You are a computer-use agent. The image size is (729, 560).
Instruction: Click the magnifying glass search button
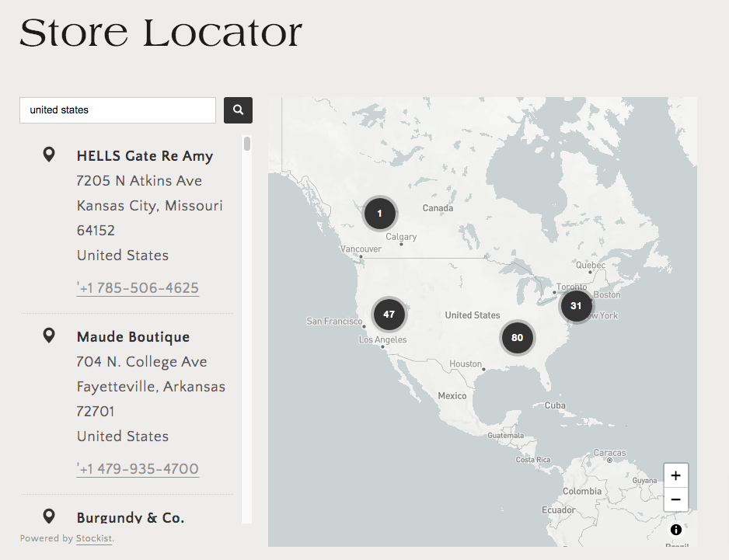(x=238, y=110)
